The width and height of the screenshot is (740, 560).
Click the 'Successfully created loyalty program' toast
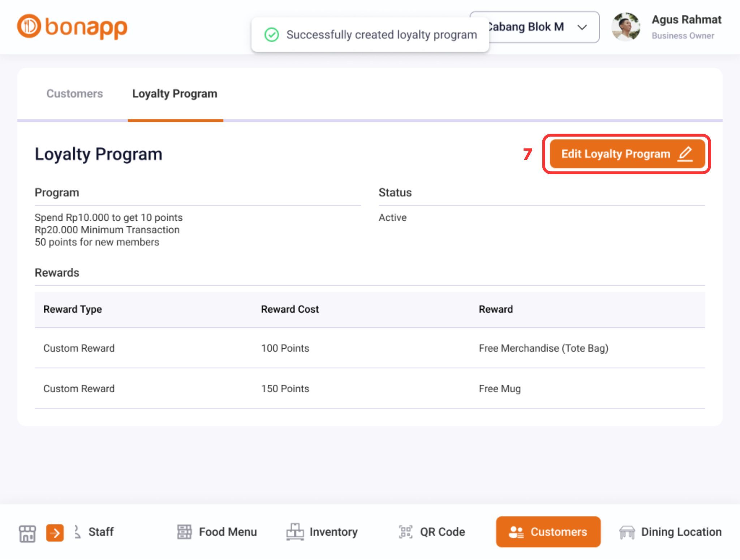(x=370, y=35)
